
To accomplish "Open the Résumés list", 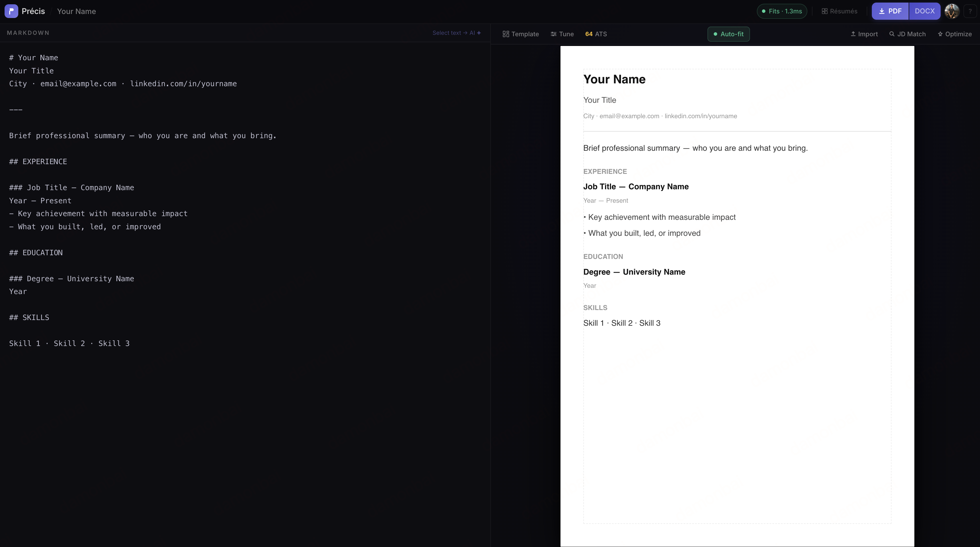I will [839, 11].
